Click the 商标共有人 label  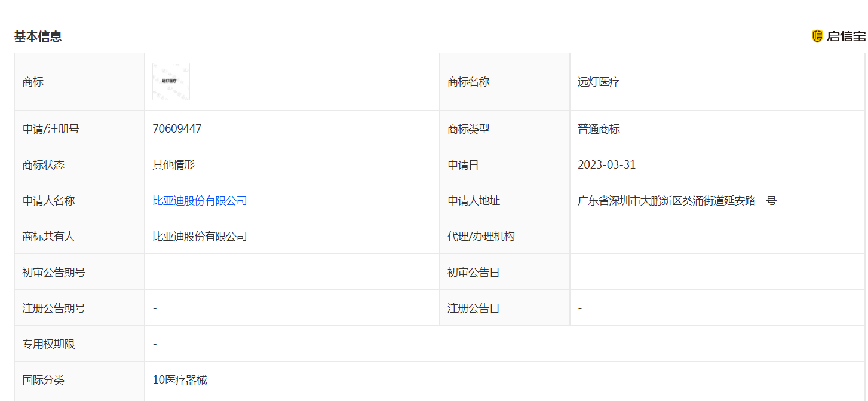point(48,237)
